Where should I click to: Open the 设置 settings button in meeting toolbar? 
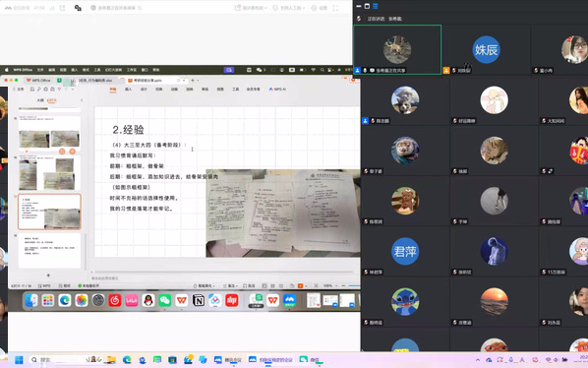[x=320, y=8]
